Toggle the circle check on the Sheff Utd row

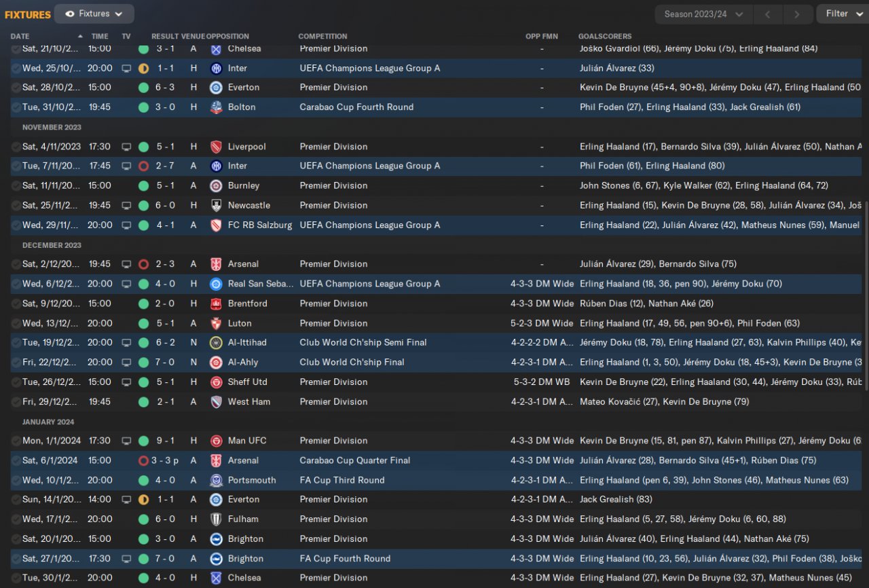tap(16, 382)
